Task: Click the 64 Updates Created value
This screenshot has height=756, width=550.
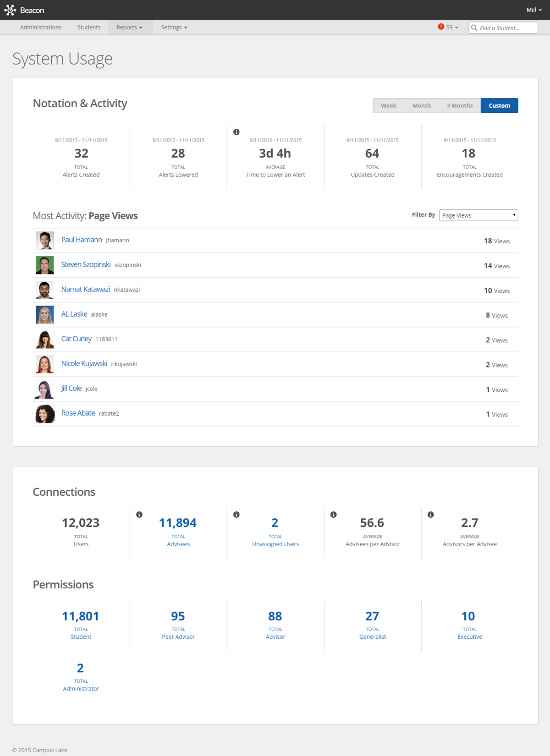Action: tap(372, 153)
